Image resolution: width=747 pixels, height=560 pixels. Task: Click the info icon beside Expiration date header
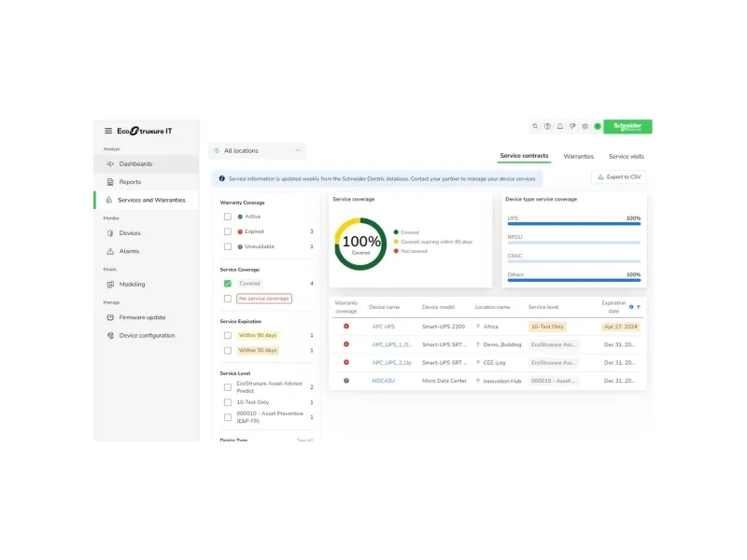[631, 307]
